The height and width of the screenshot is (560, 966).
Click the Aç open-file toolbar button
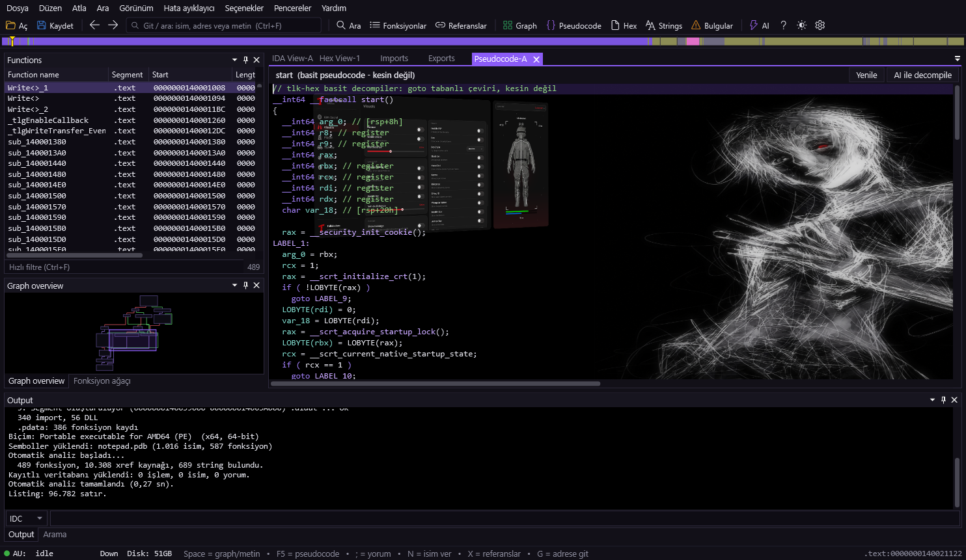17,25
